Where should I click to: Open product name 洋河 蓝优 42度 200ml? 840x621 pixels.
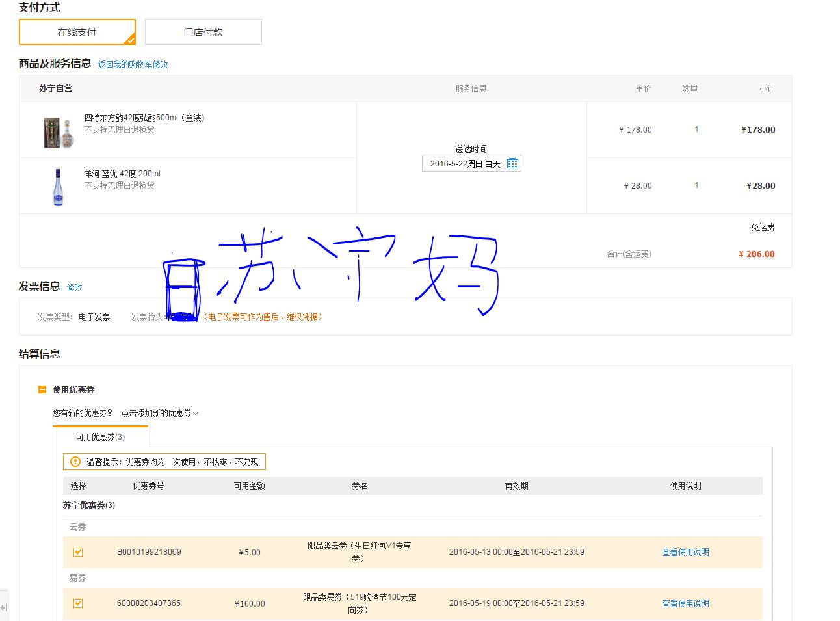(122, 174)
